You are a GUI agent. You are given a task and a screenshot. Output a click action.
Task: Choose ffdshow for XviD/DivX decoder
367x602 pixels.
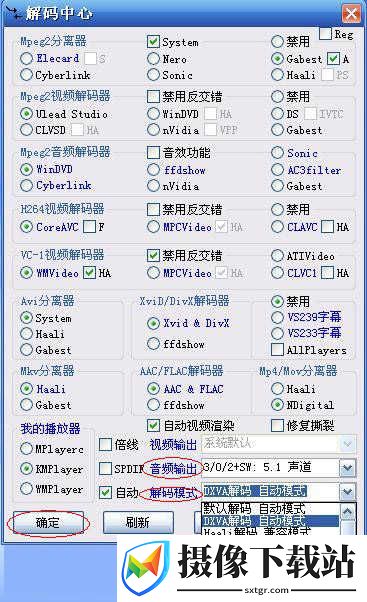(x=153, y=344)
